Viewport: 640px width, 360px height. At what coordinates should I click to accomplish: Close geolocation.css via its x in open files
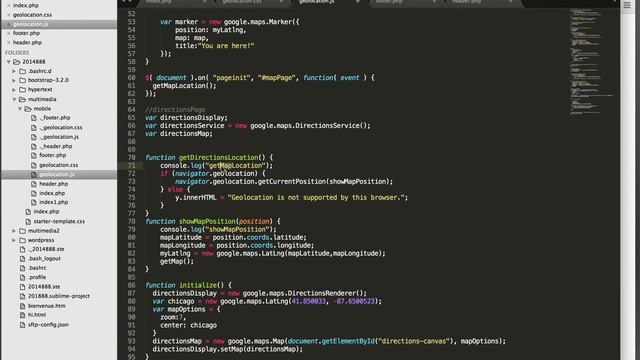pyautogui.click(x=9, y=15)
